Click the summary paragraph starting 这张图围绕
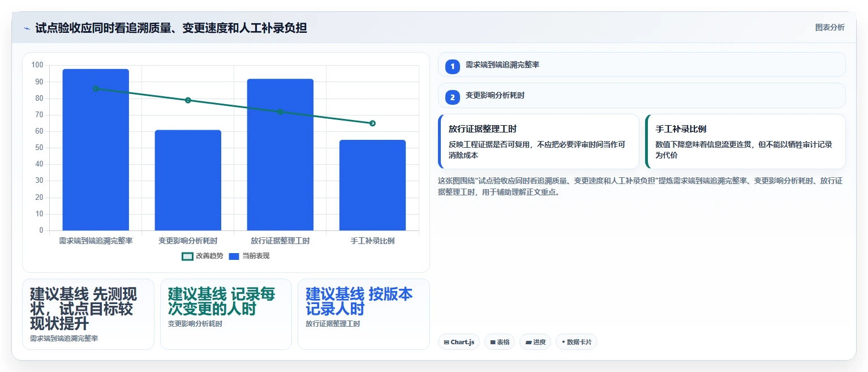This screenshot has width=868, height=372. click(641, 186)
